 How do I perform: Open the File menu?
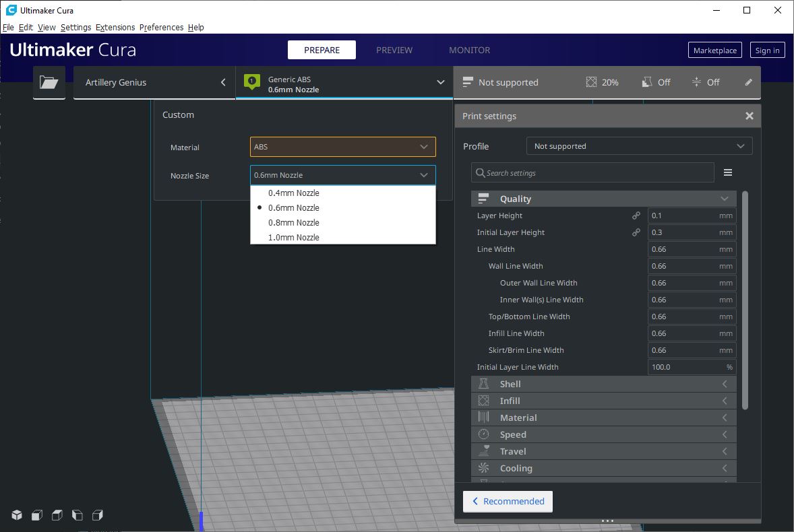coord(8,28)
